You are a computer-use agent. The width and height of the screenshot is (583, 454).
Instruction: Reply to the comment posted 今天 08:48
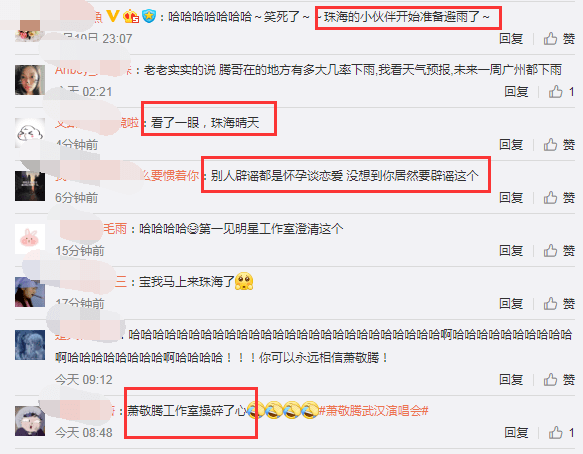(516, 433)
